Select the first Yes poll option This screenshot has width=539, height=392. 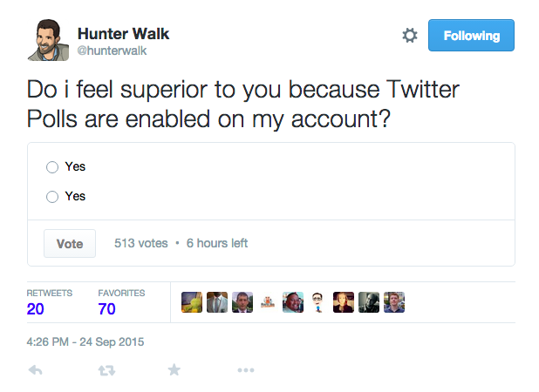tap(52, 167)
